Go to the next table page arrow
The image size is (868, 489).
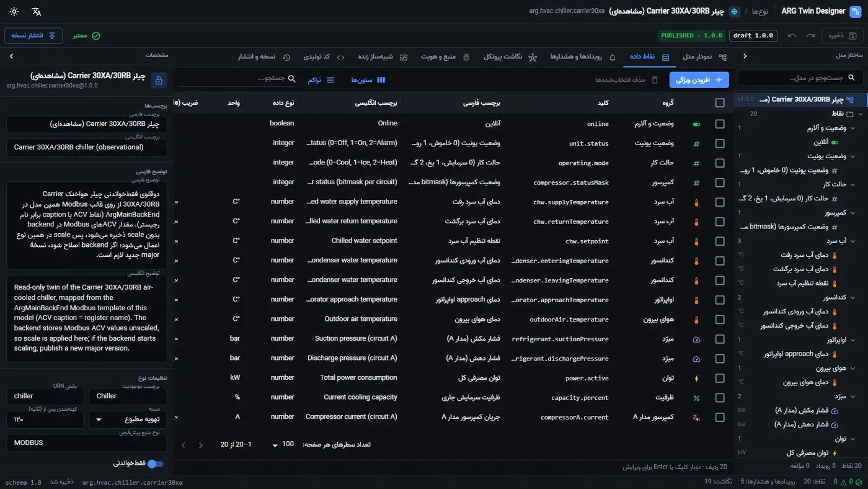184,445
